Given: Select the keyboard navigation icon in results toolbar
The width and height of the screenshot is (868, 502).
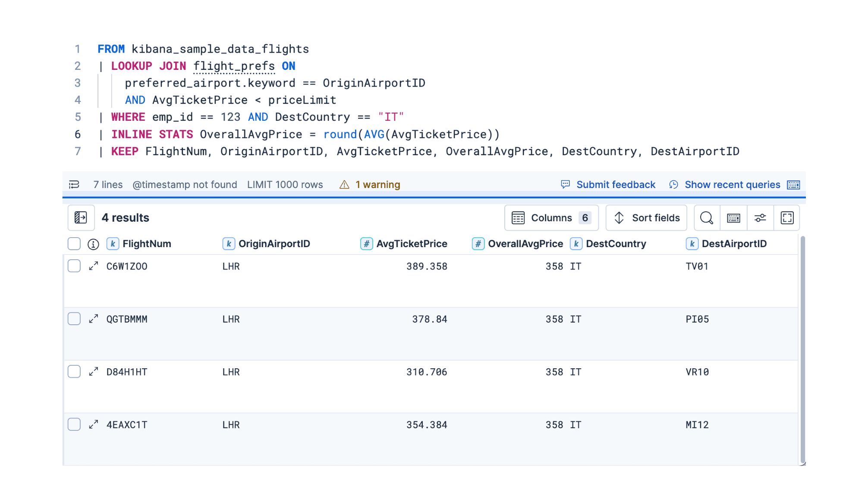Looking at the screenshot, I should pos(733,218).
